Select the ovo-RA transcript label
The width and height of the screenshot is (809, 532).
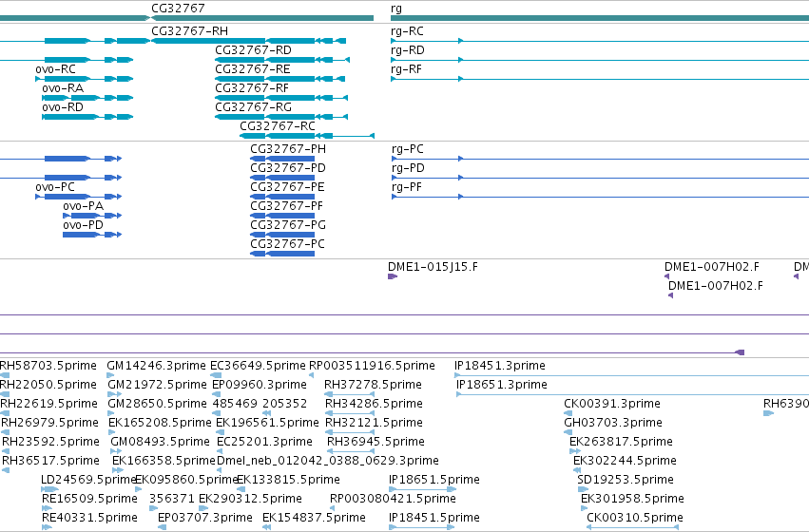tap(63, 88)
